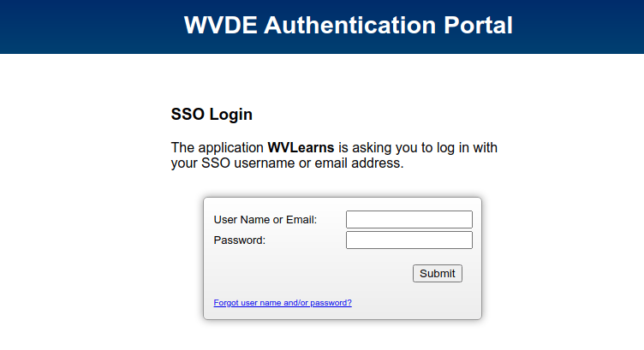
Task: Click the phrase 'log in with'
Action: [467, 147]
